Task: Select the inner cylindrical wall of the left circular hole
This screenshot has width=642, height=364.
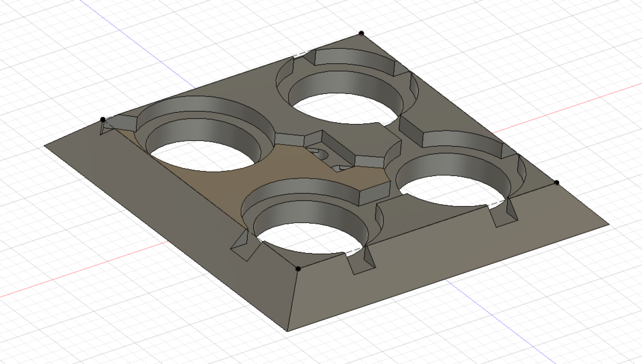Action: (205, 132)
